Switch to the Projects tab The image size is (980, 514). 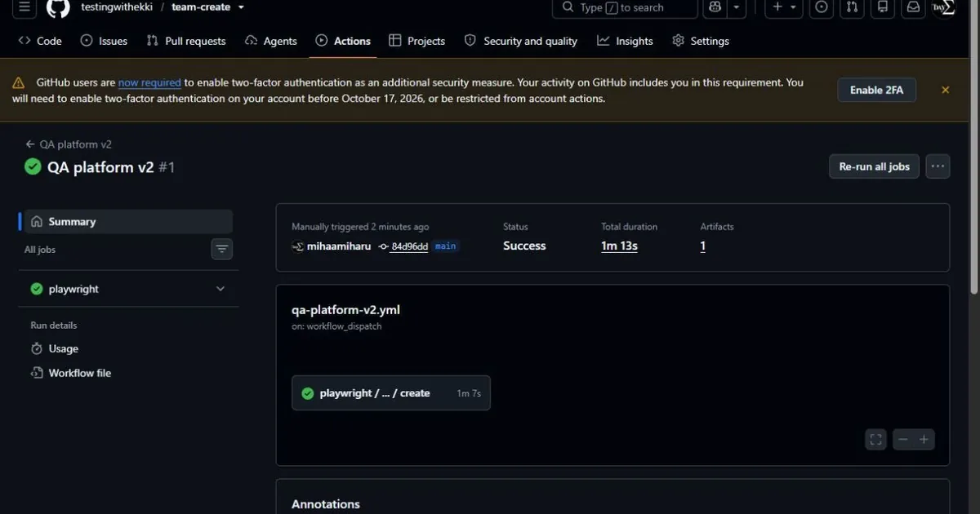[417, 41]
